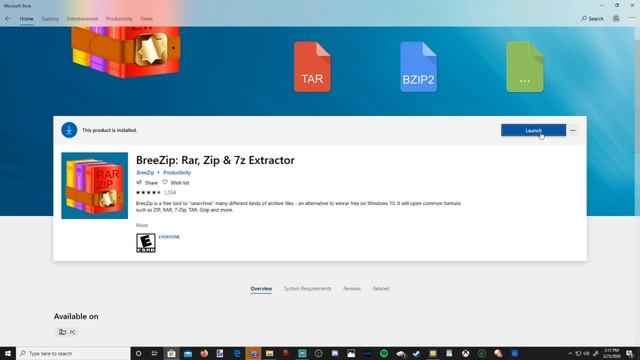640x360 pixels.
Task: Open the BreeZip publisher link
Action: [145, 173]
